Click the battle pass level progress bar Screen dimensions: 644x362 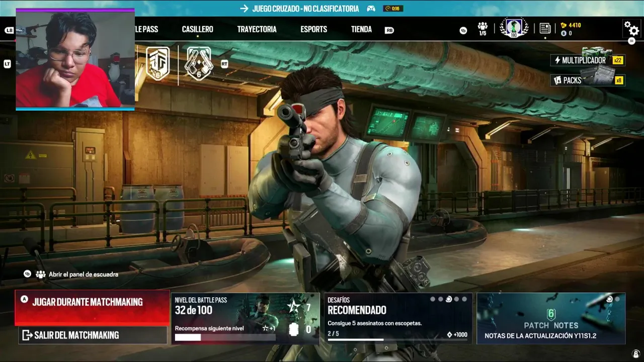click(225, 337)
